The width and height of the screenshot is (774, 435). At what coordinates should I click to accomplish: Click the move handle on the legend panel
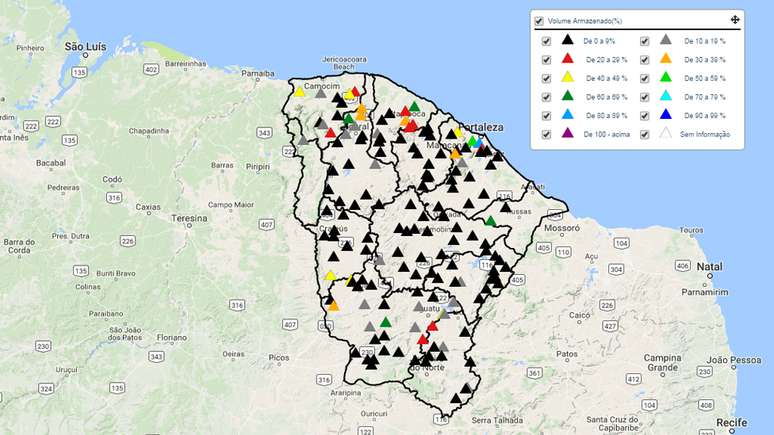(x=735, y=20)
